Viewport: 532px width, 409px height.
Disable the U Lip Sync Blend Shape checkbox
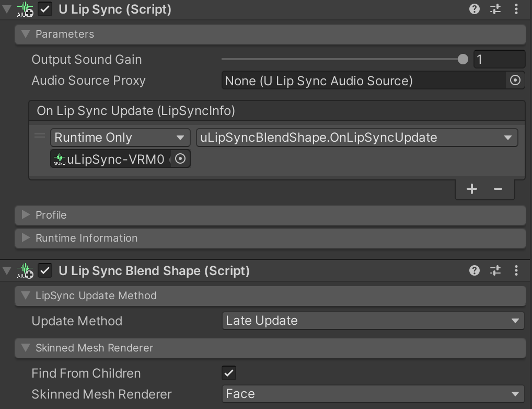point(45,271)
